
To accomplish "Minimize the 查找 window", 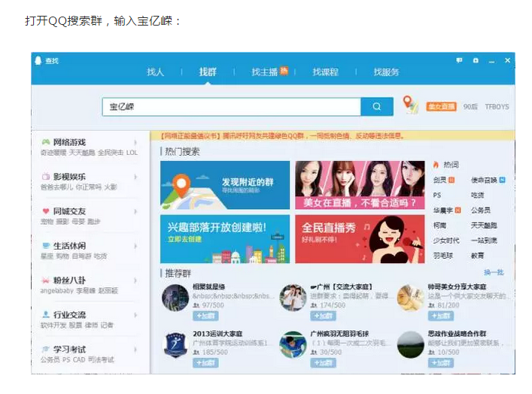I will pyautogui.click(x=491, y=61).
